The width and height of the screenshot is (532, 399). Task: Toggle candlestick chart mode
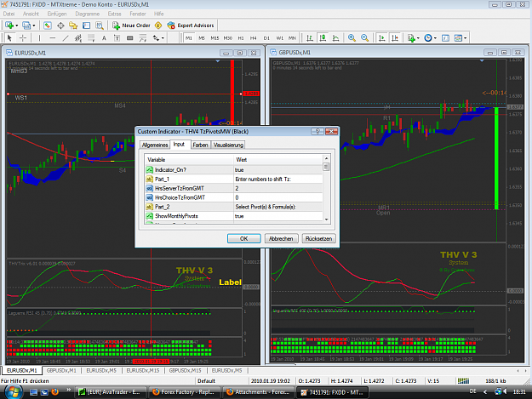tap(323, 38)
